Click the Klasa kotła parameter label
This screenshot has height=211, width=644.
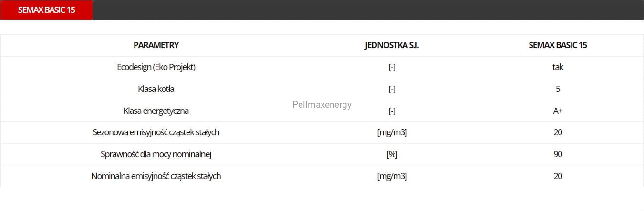pos(156,89)
